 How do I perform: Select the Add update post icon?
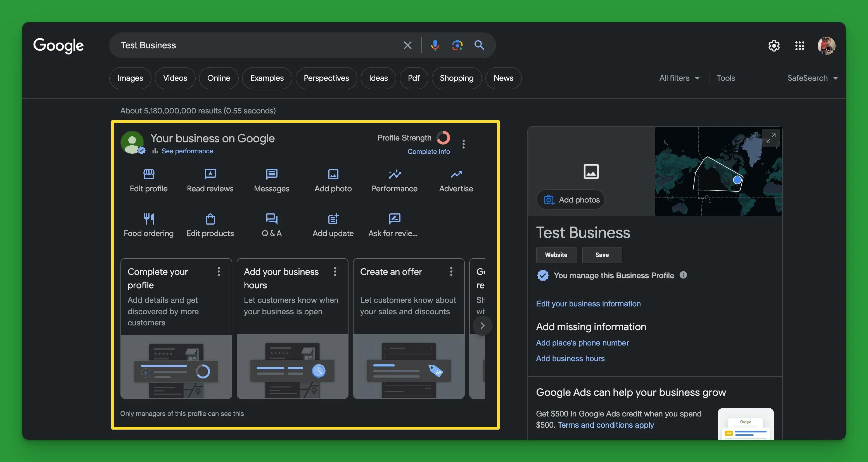(x=333, y=218)
